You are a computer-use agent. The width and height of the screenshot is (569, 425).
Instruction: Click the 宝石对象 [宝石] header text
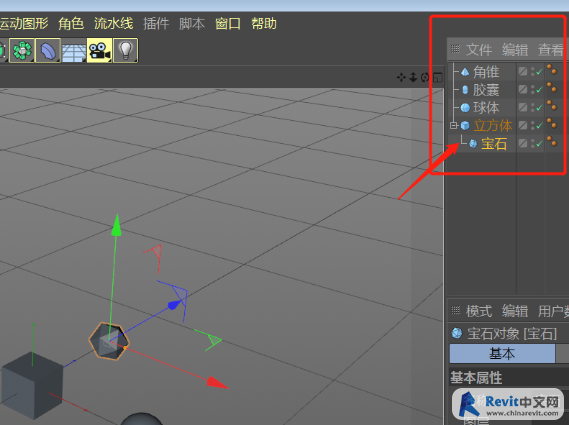512,333
